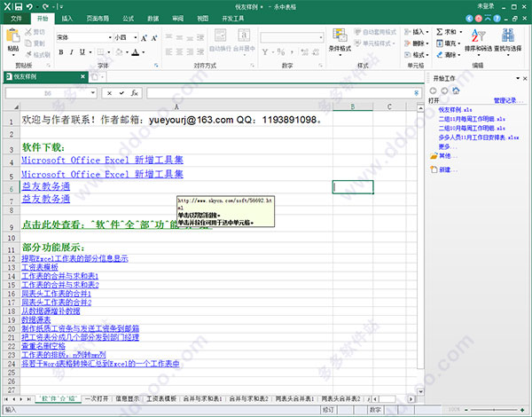The height and width of the screenshot is (417, 532).
Task: Click the 求和 sigma sum icon
Action: 440,32
